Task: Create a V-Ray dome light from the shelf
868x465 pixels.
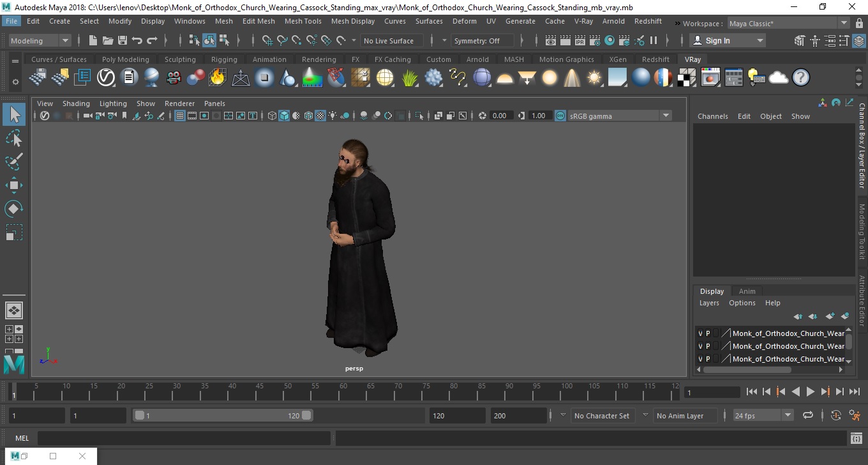Action: tap(505, 78)
